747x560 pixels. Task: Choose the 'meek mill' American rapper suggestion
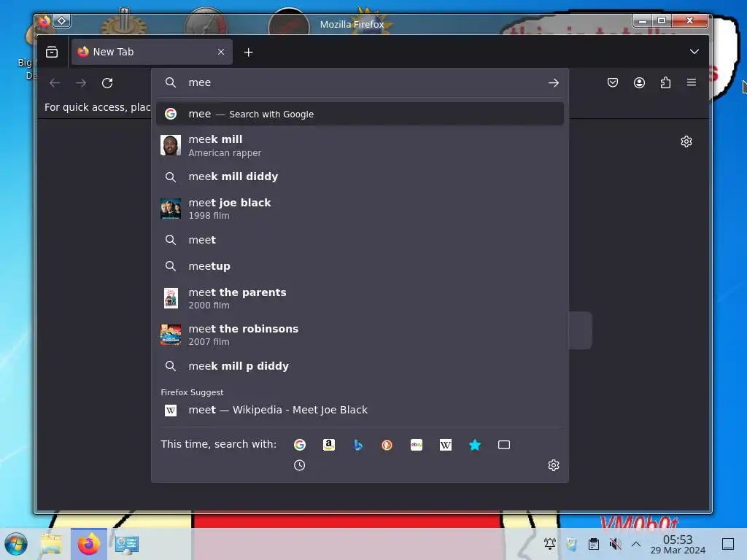[x=360, y=146]
